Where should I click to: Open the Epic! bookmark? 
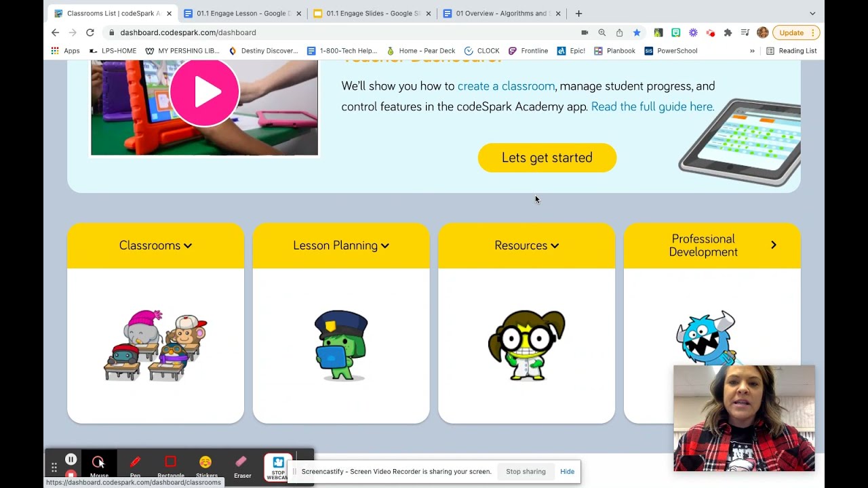[x=571, y=51]
